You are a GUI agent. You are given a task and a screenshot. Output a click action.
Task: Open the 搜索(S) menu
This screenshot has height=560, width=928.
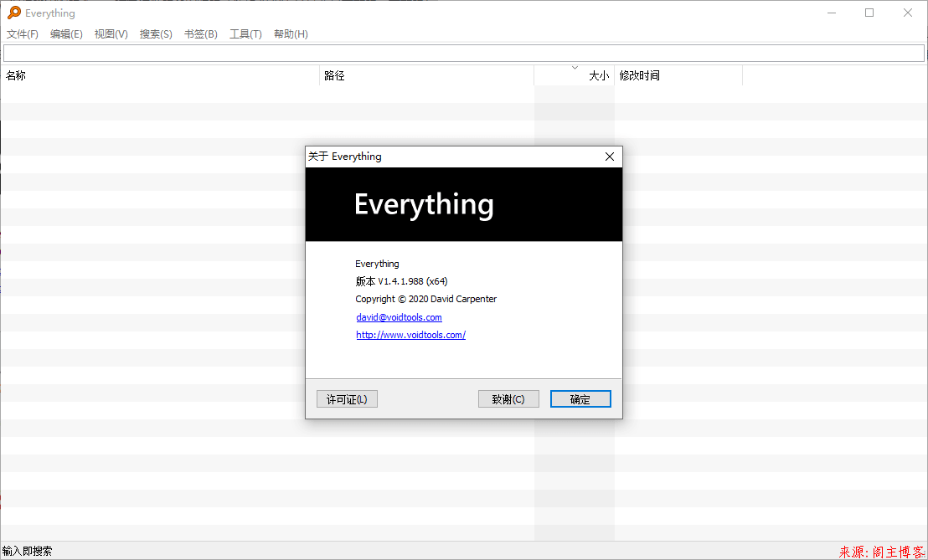(x=156, y=34)
